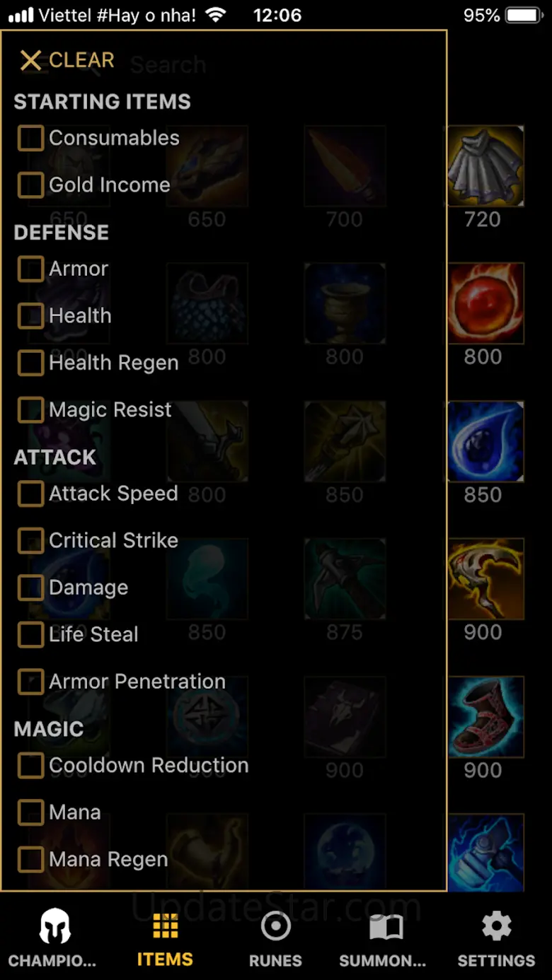This screenshot has height=980, width=552.
Task: Enable the Life Steal filter
Action: (30, 634)
